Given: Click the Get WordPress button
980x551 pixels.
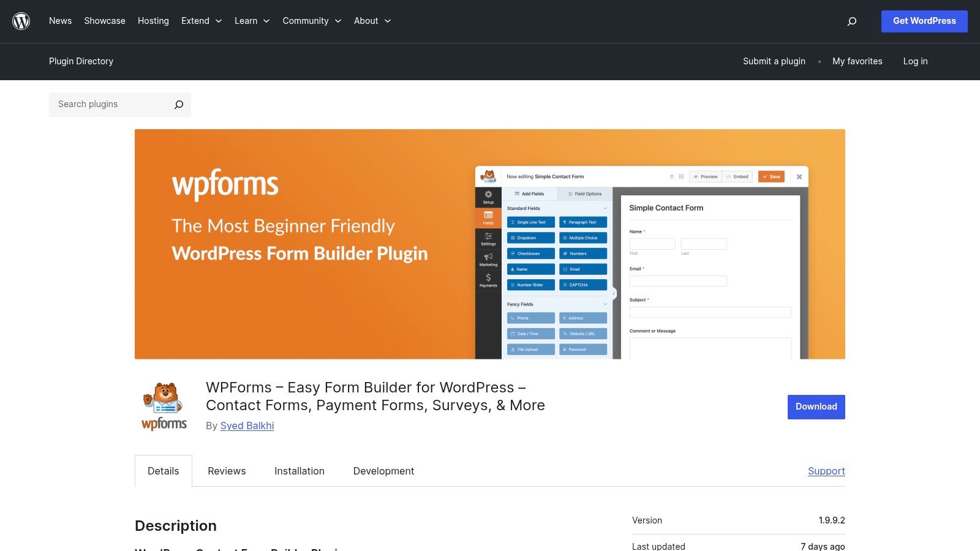Looking at the screenshot, I should (x=924, y=21).
